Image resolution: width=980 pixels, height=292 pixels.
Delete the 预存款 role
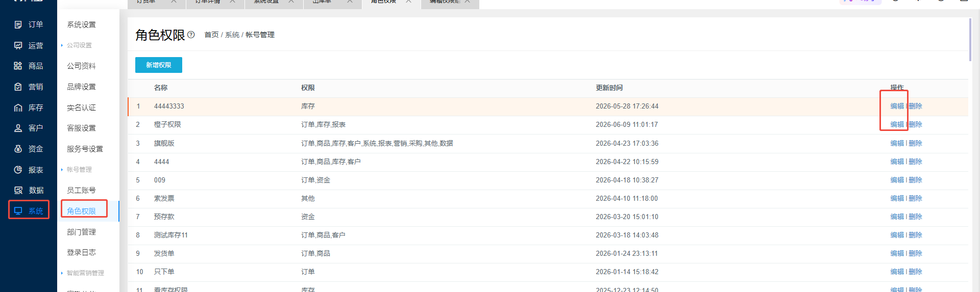tap(915, 217)
